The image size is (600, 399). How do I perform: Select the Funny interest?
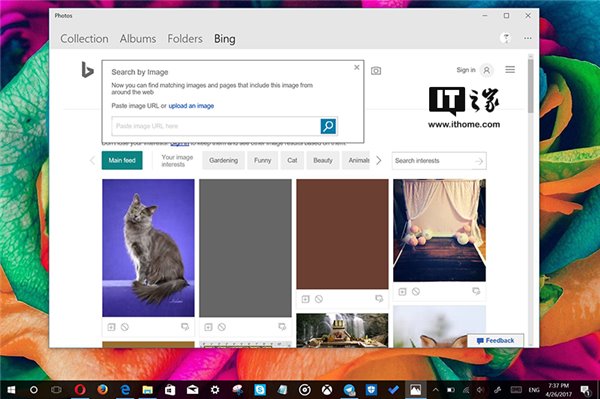262,160
